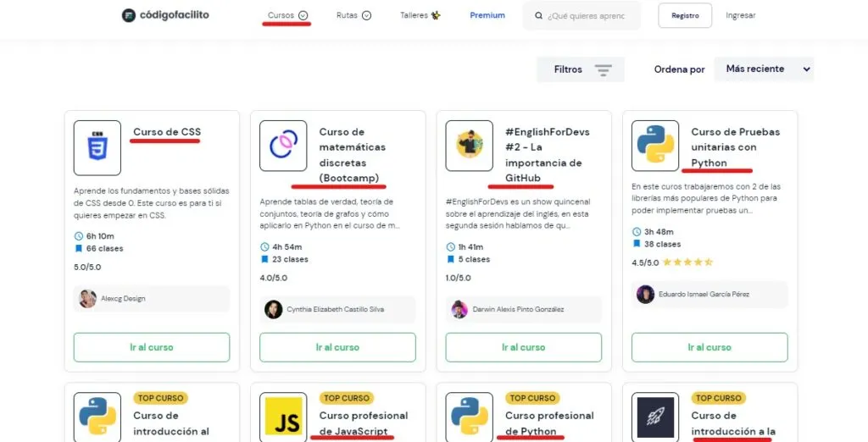Click bookmark icon beside 38 clases
Viewport: 868px width, 442px height.
637,244
